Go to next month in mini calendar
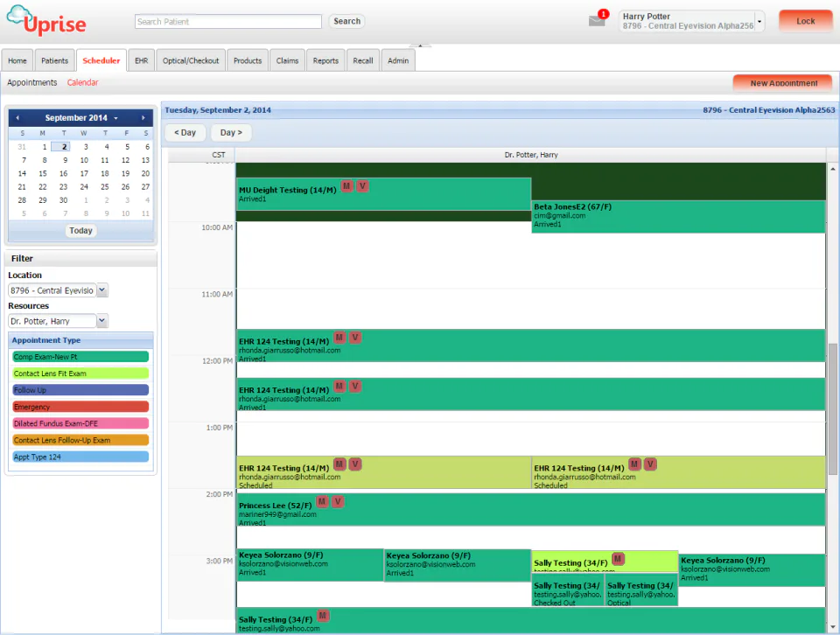The height and width of the screenshot is (635, 840). [143, 118]
